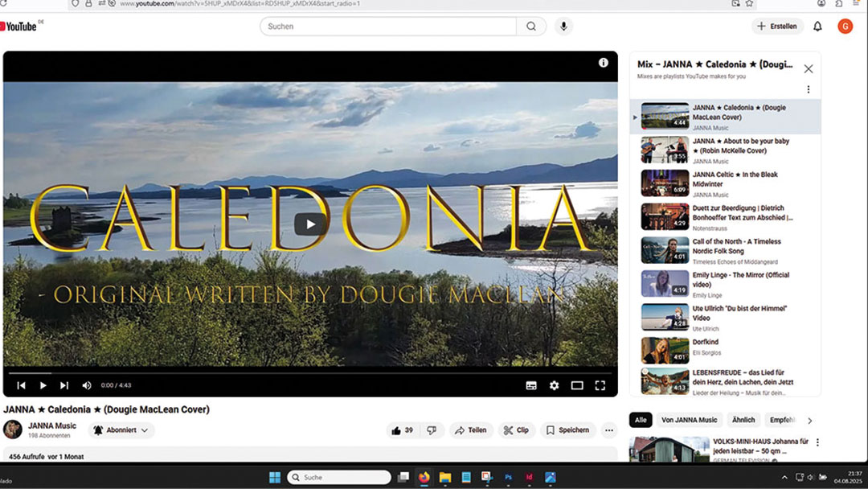This screenshot has height=489, width=868.
Task: Skip to the next video in player
Action: [64, 385]
